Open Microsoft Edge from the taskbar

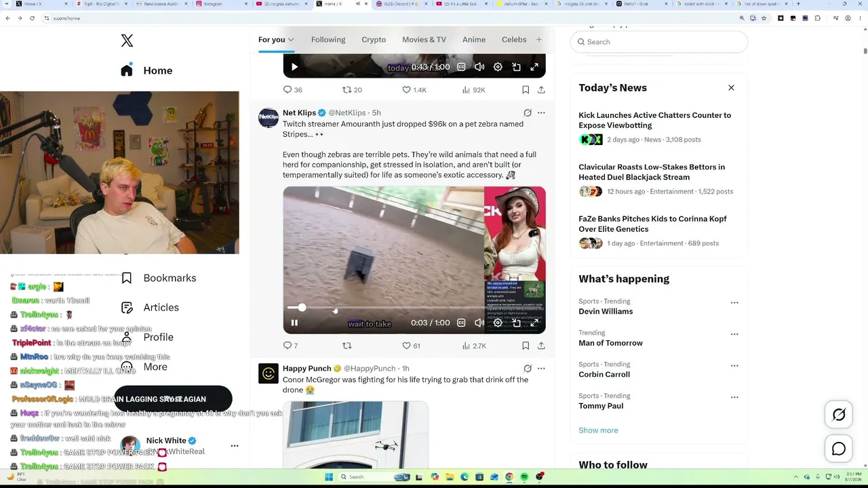click(x=465, y=477)
